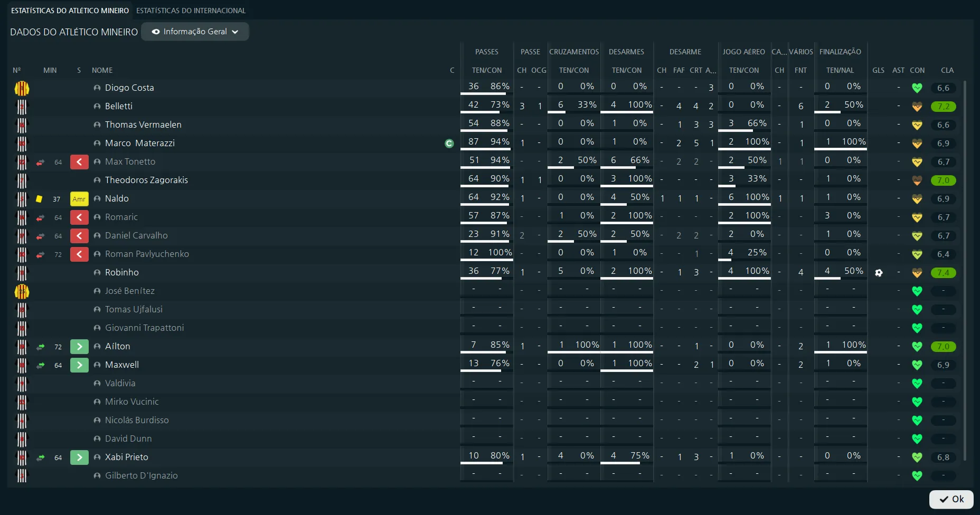
Task: Click Belletti's striped kit icon
Action: pos(22,107)
